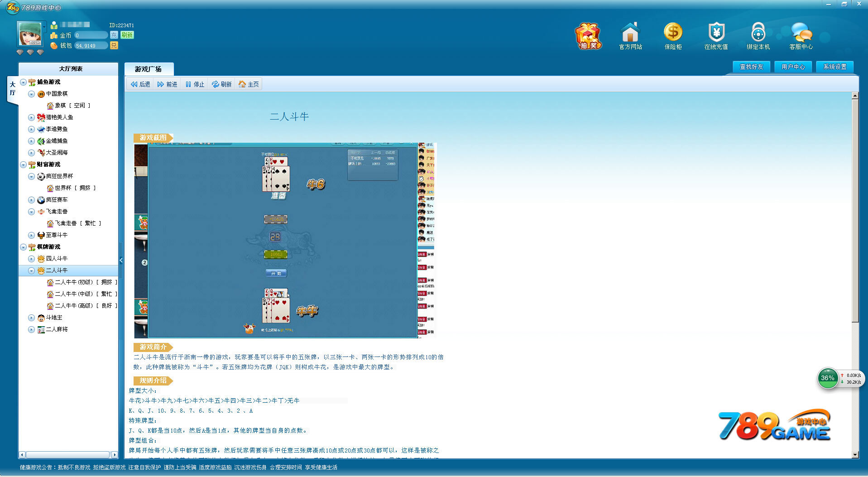Open 系统设置 tab button

click(x=834, y=67)
